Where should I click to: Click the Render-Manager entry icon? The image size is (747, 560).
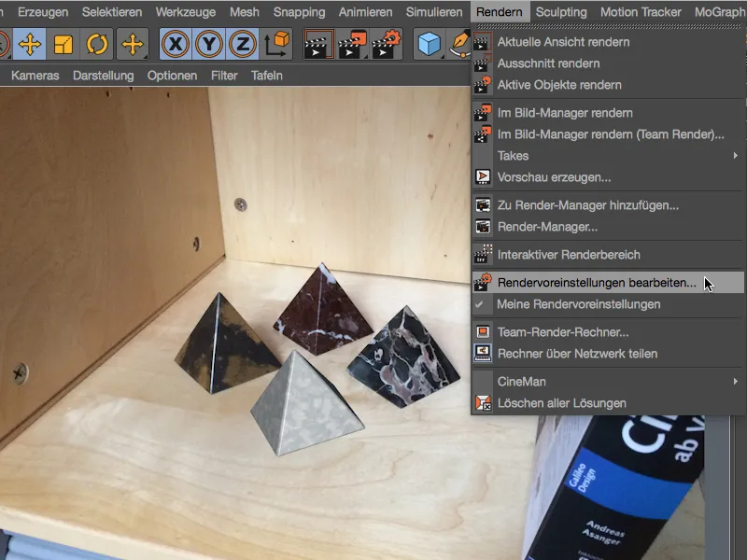pyautogui.click(x=483, y=227)
